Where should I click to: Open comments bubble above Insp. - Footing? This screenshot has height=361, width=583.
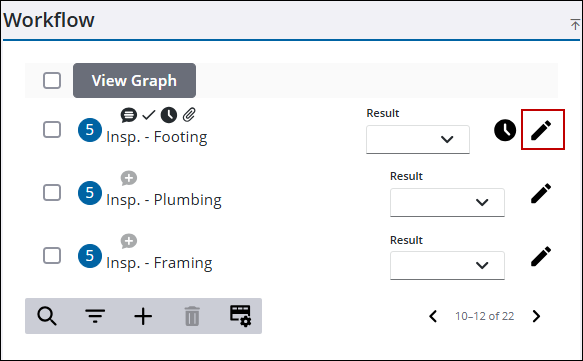(x=129, y=115)
